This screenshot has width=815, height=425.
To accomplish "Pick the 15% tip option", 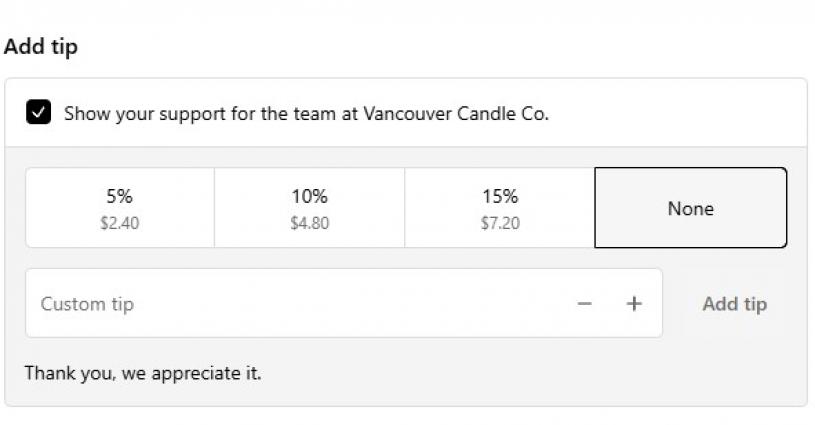I will click(x=499, y=208).
